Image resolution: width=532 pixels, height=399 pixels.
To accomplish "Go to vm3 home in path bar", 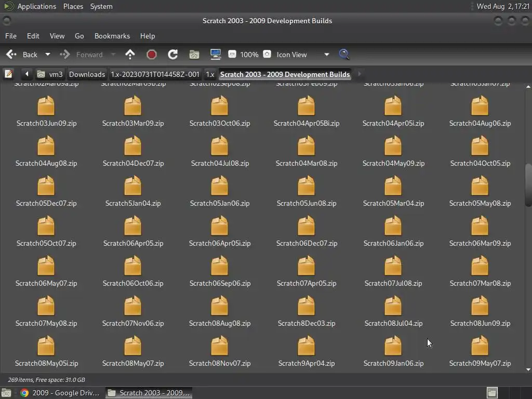I will tap(50, 74).
